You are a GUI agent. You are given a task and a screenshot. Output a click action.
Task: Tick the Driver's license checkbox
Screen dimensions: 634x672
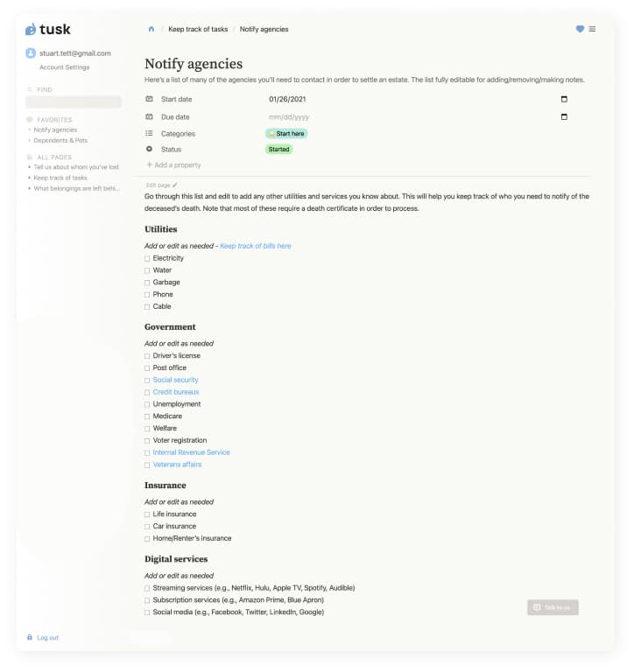click(x=147, y=356)
